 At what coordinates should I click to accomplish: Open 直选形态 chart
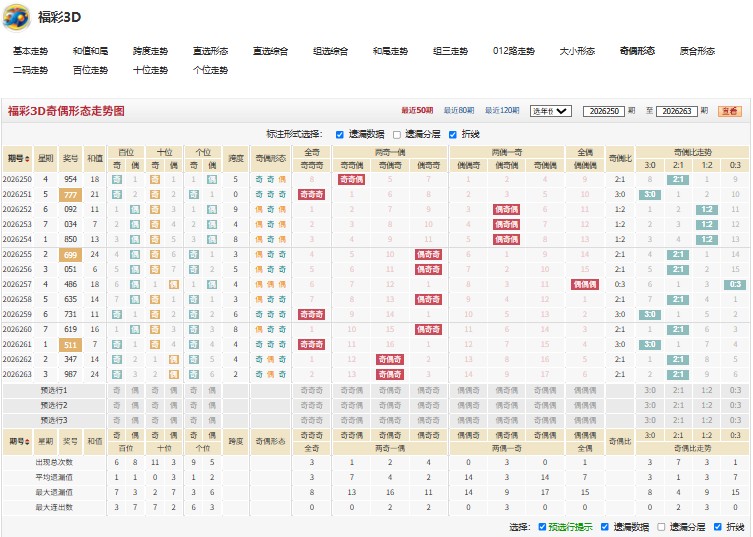pos(210,51)
